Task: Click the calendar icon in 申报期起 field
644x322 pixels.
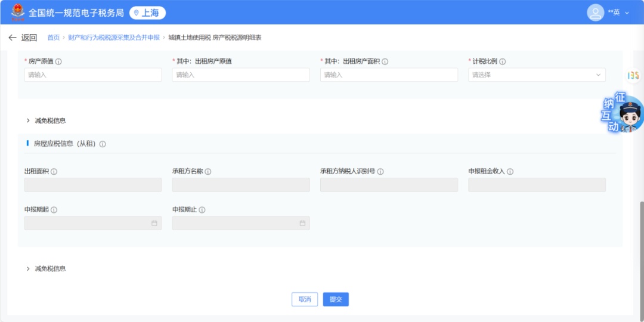Action: click(x=154, y=223)
